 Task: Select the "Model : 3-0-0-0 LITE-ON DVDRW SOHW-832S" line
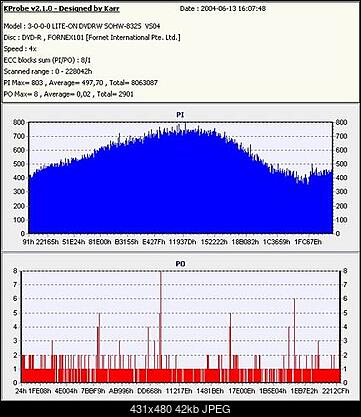tap(82, 26)
